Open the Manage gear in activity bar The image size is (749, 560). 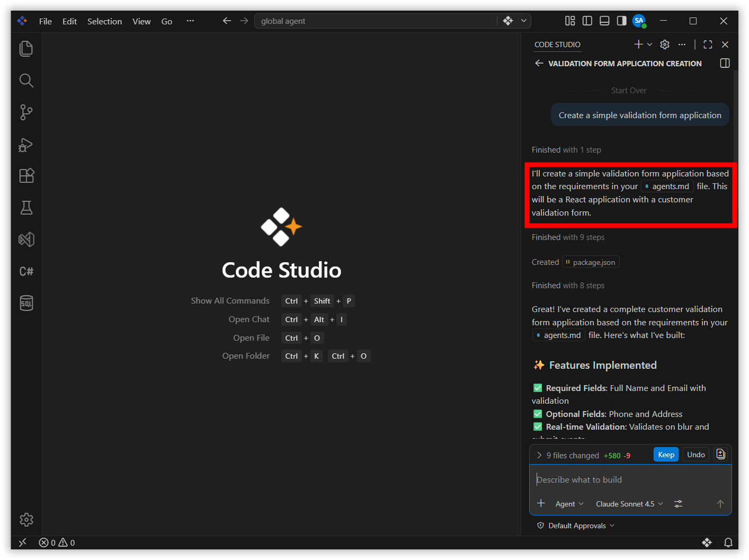point(26,520)
